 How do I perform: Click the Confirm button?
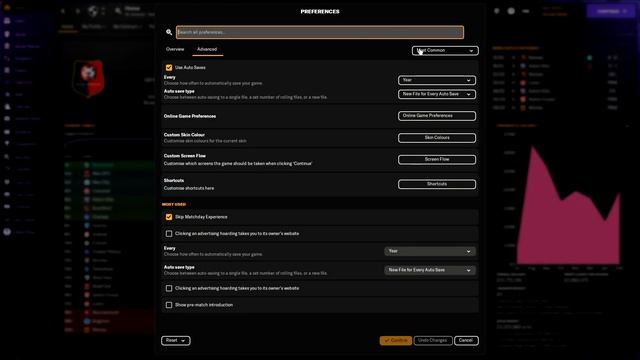[x=396, y=340]
